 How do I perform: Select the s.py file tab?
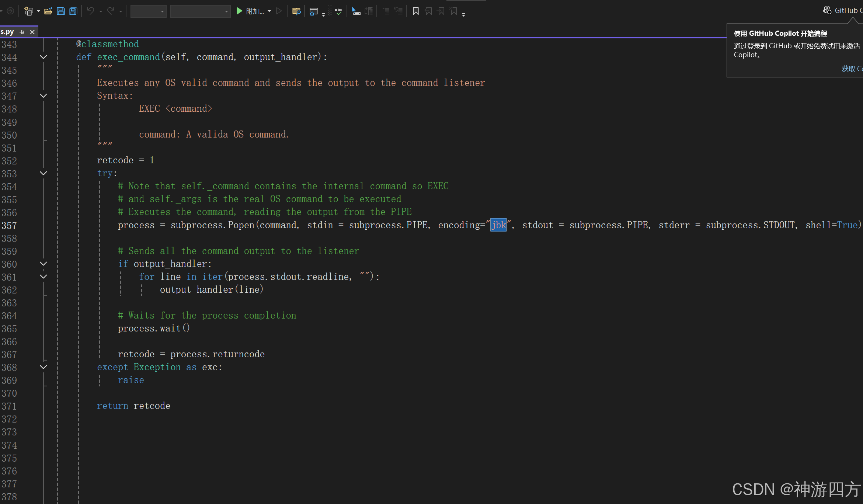coord(7,32)
